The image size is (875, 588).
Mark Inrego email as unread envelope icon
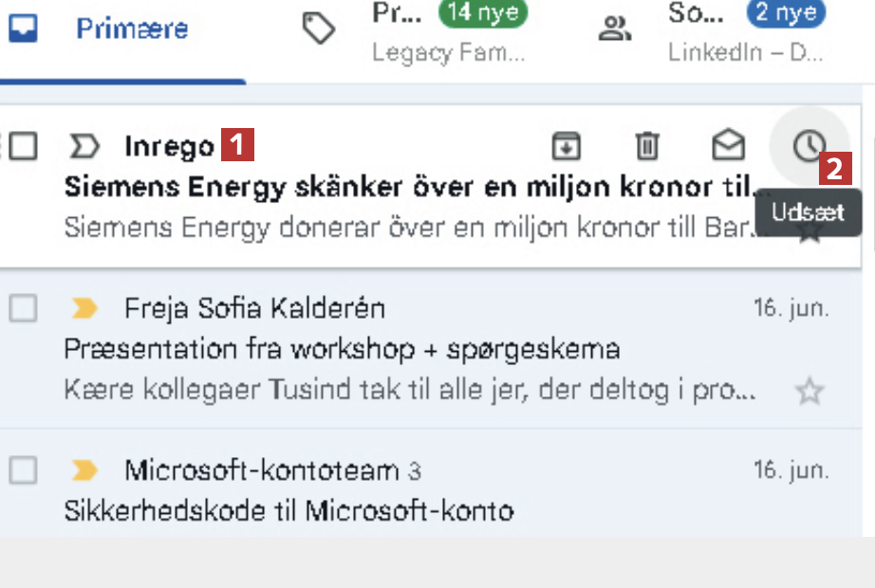pos(728,146)
